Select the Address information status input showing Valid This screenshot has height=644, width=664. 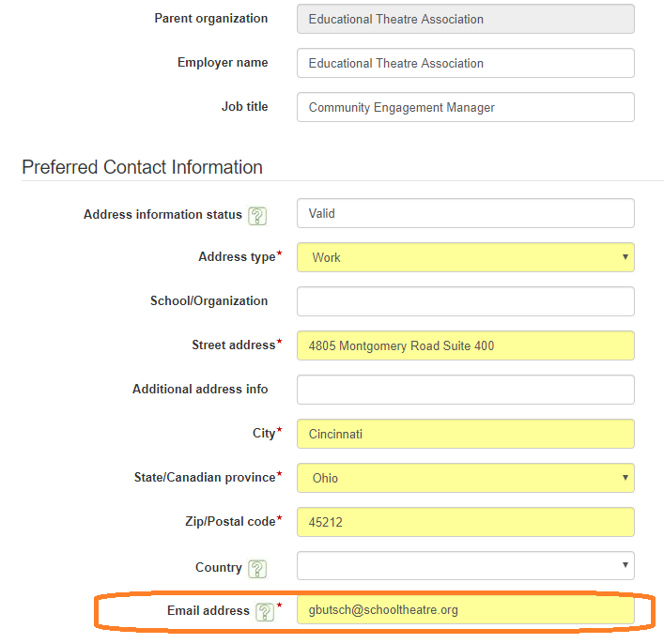(465, 213)
